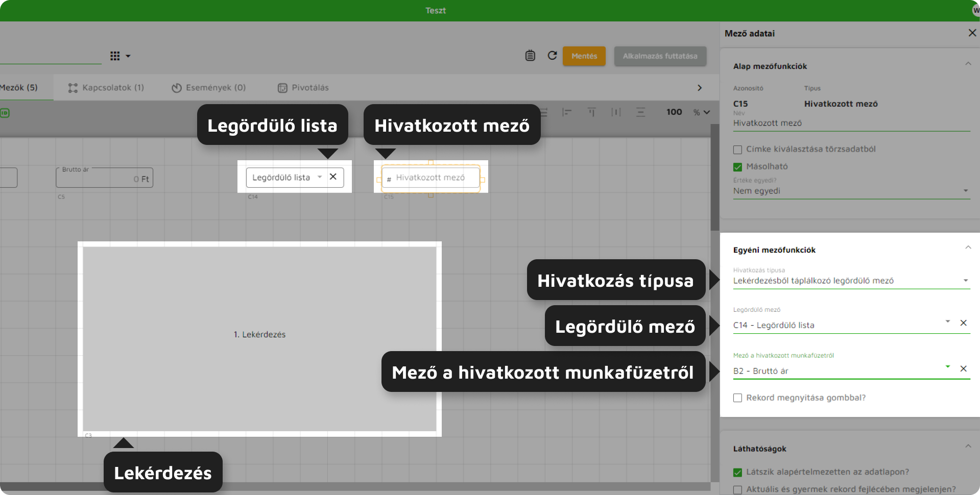Viewport: 980px width, 495px height.
Task: Clear the Legördülő lista canvas field
Action: point(333,177)
